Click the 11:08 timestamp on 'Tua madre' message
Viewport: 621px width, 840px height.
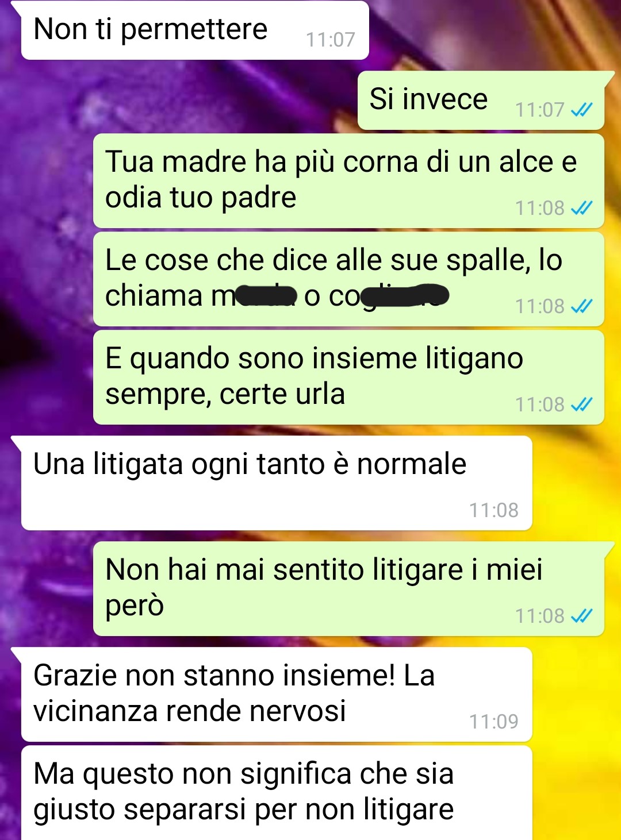click(x=540, y=208)
